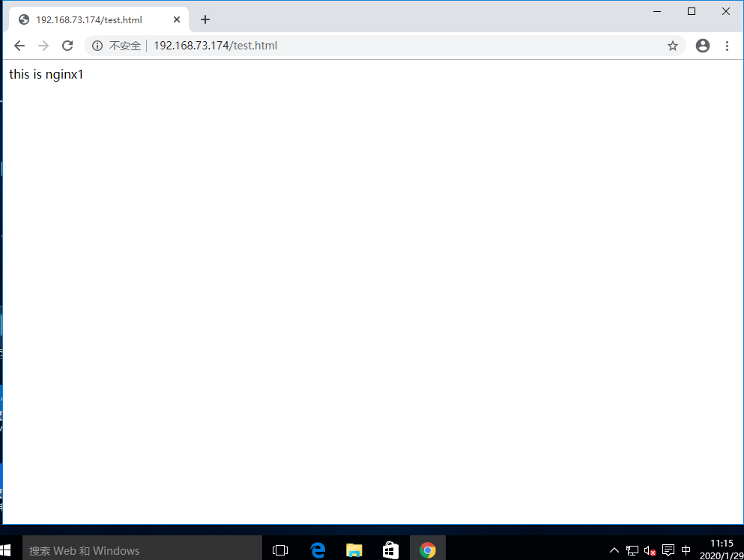Image resolution: width=744 pixels, height=560 pixels.
Task: Switch the 中 input method indicator
Action: [x=686, y=550]
